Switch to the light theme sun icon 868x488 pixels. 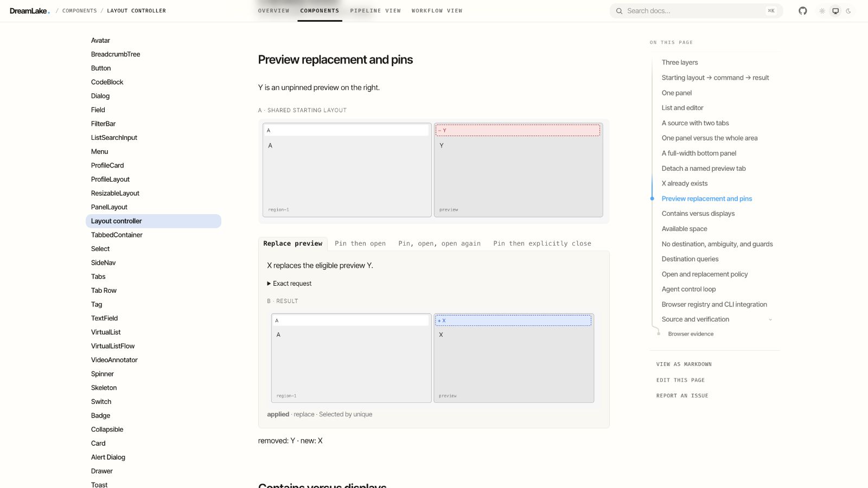pos(822,11)
